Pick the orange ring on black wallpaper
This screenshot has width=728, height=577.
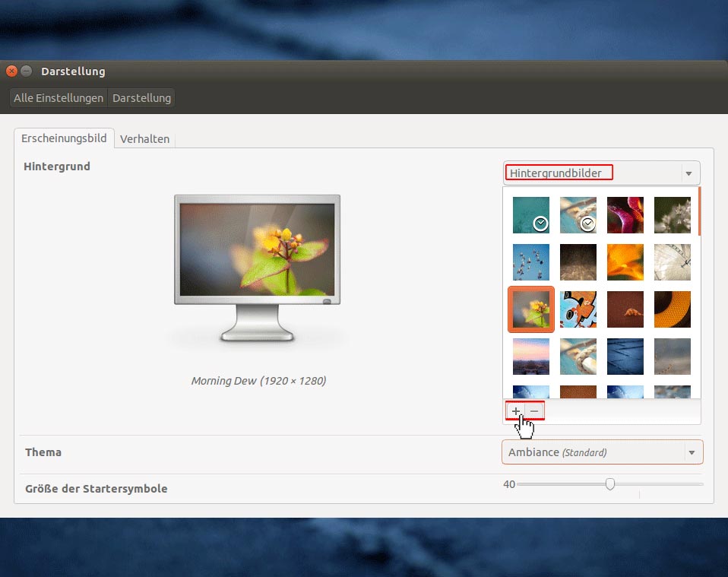(x=673, y=309)
